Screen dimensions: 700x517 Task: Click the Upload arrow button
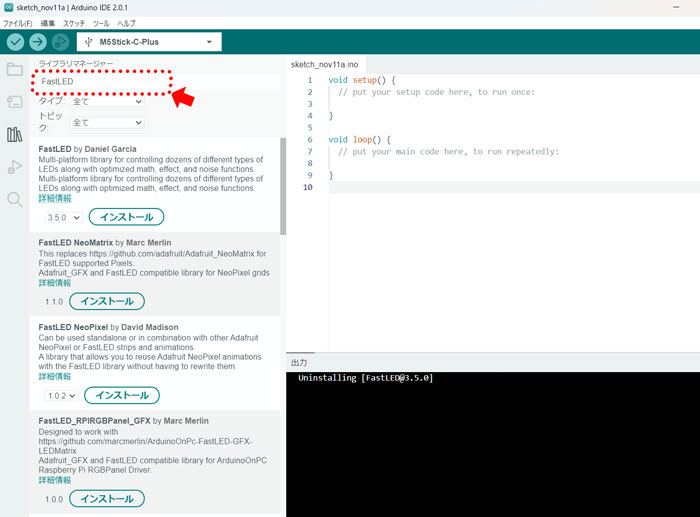point(38,42)
